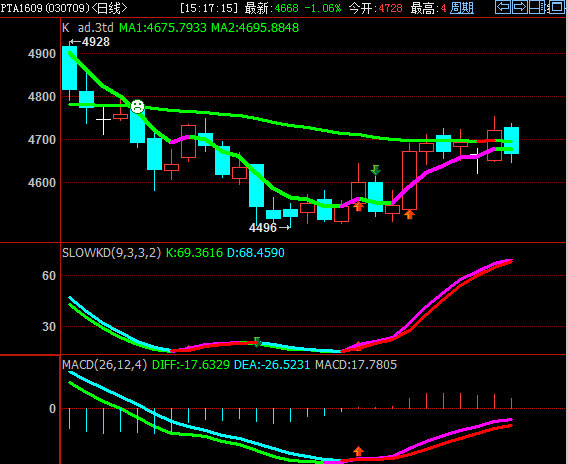Viewport: 568px width, 464px height.
Task: Click the orange up arrow in MACD panel
Action: (358, 451)
